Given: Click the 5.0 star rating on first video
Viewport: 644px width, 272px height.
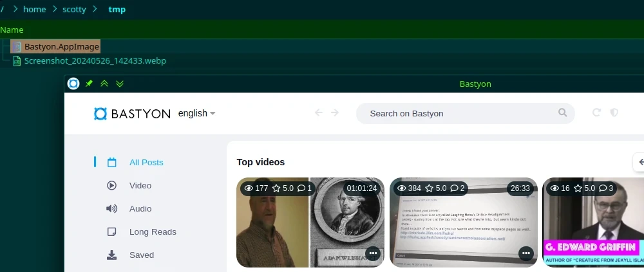Looking at the screenshot, I should (283, 188).
